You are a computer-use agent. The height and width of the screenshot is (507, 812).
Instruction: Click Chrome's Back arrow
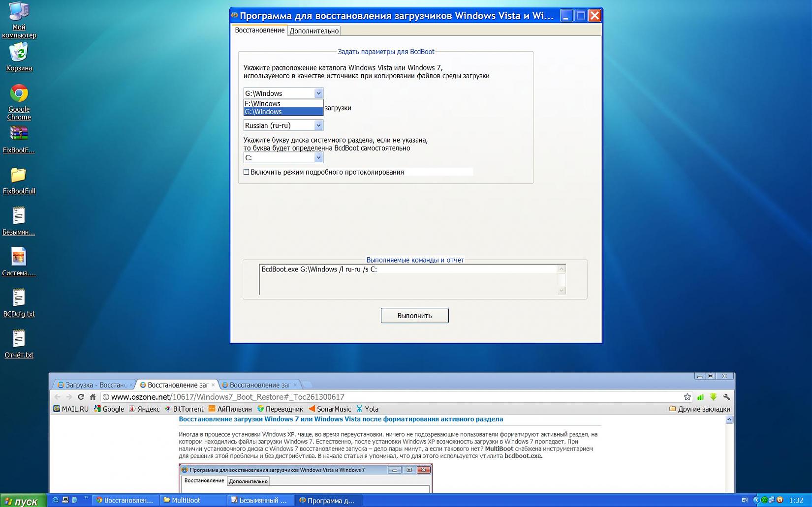tap(57, 397)
